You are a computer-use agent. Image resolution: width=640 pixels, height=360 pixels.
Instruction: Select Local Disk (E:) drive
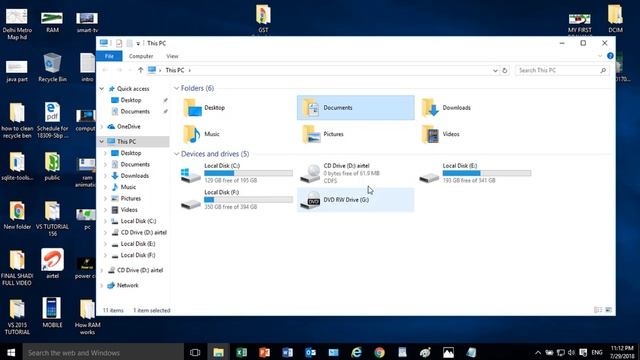[476, 173]
